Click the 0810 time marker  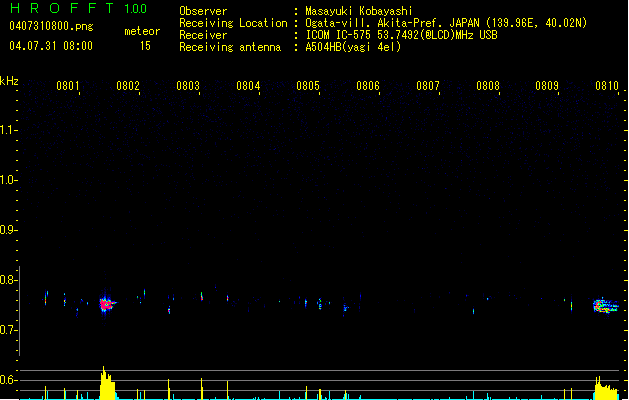point(607,86)
